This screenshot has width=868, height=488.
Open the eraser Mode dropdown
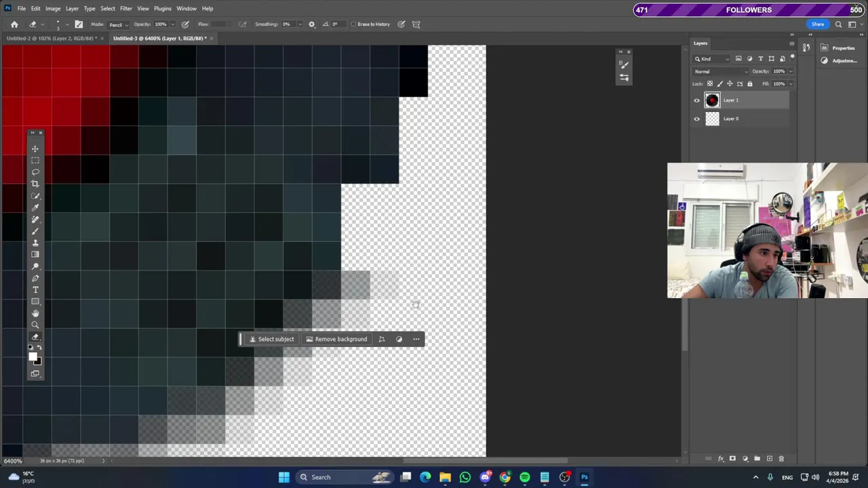[118, 24]
